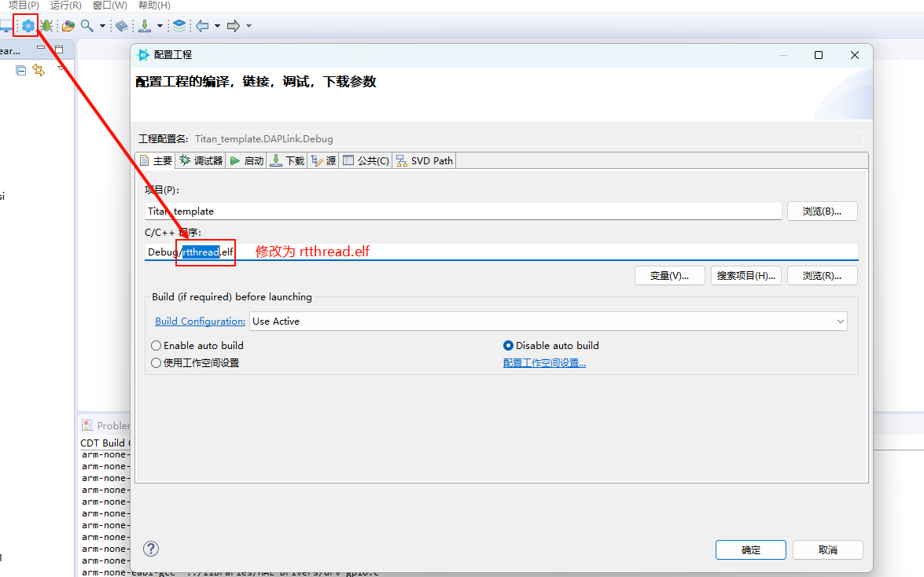Click the green bug debug icon
This screenshot has height=577, width=924.
click(x=46, y=26)
